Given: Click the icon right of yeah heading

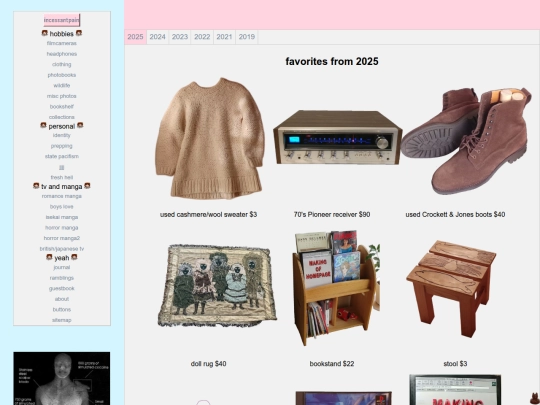Looking at the screenshot, I should pyautogui.click(x=74, y=257).
